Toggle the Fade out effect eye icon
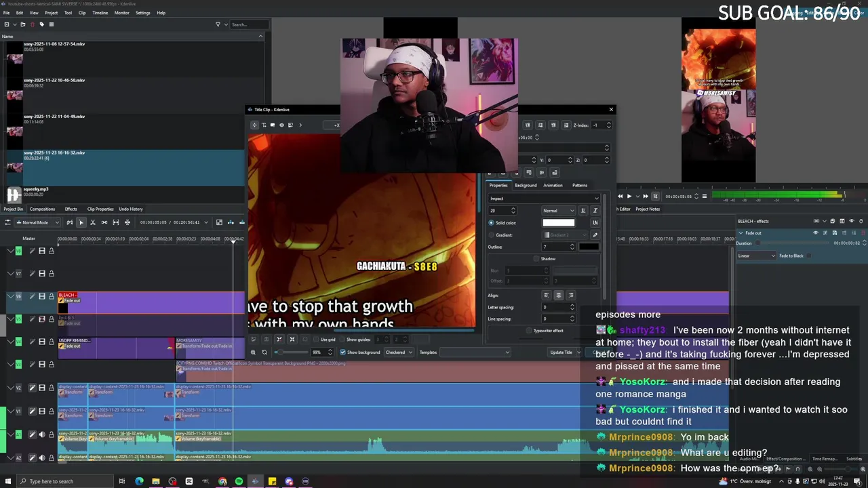Viewport: 868px width, 488px height. (x=815, y=232)
